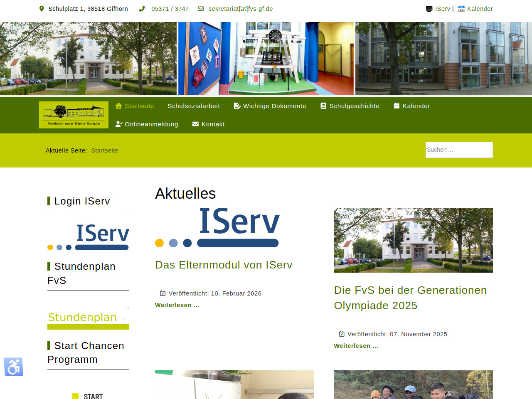This screenshot has width=532, height=399.
Task: Click in the Suchen search field
Action: (x=459, y=150)
